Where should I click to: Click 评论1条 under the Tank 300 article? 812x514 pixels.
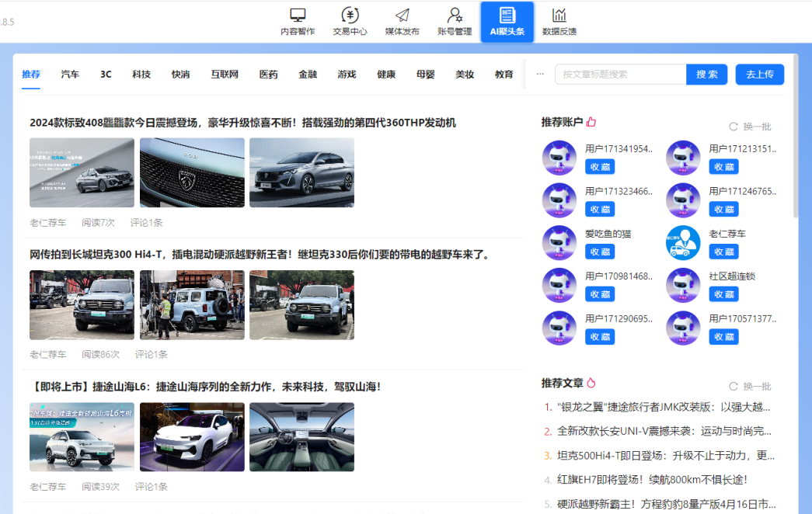click(152, 355)
